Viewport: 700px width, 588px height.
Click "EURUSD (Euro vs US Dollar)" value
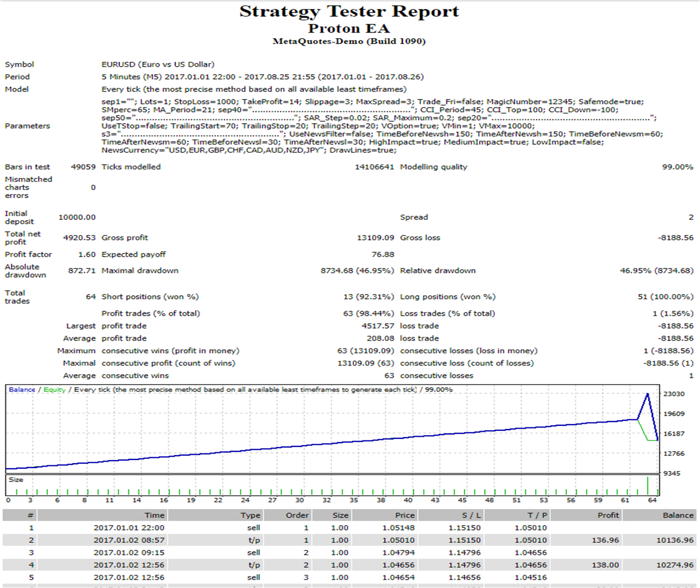(x=158, y=65)
